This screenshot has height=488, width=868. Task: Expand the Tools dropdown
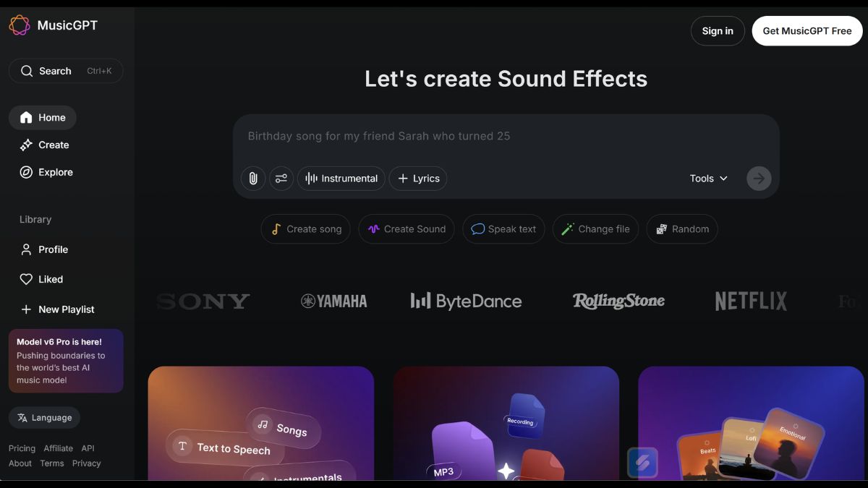click(x=708, y=179)
